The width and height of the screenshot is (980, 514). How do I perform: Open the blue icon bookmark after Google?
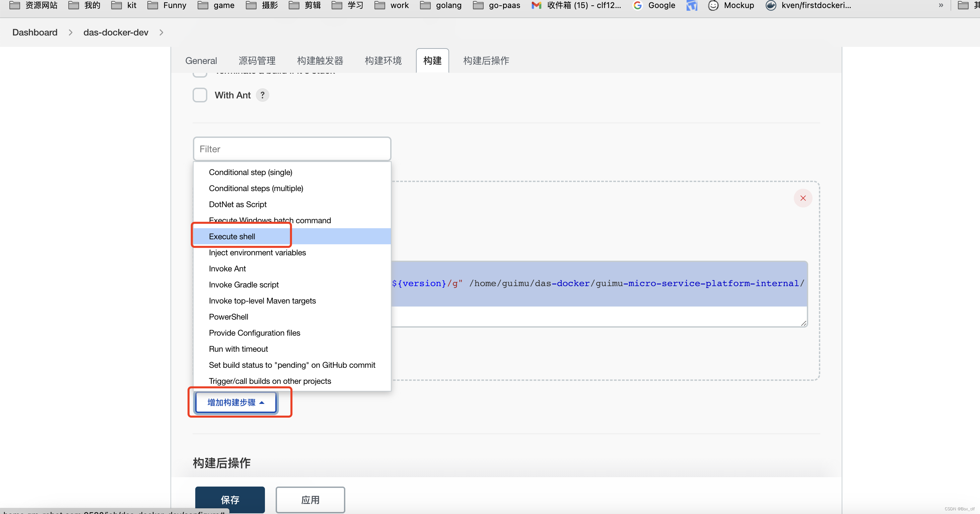[692, 5]
